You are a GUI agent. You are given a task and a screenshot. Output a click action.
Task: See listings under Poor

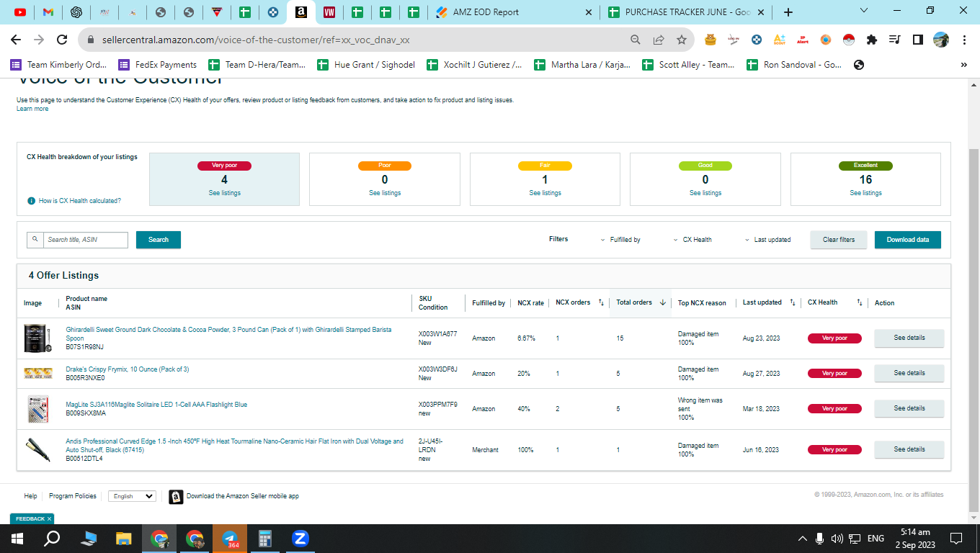385,193
